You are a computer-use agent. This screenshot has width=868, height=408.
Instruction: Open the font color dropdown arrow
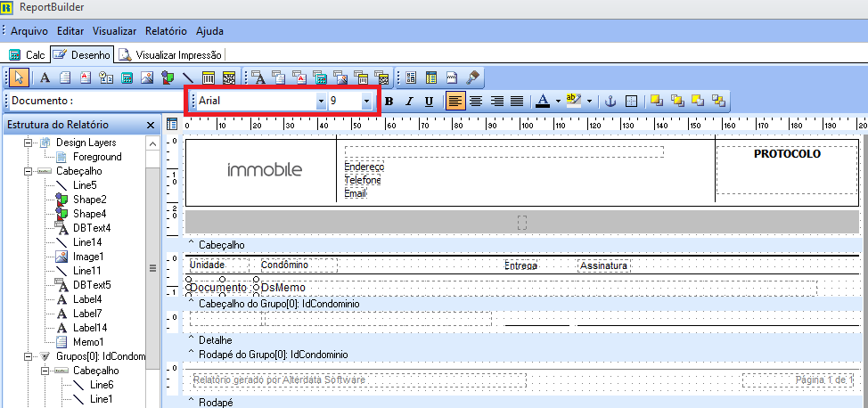(558, 102)
